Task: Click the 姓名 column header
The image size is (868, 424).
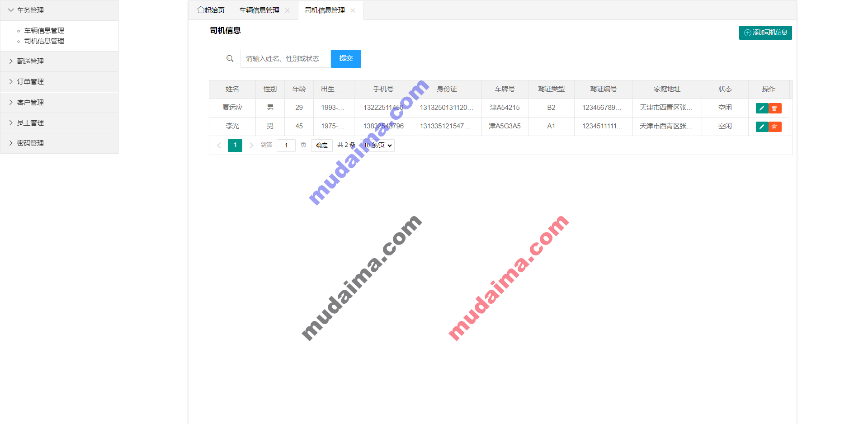Action: (232, 90)
